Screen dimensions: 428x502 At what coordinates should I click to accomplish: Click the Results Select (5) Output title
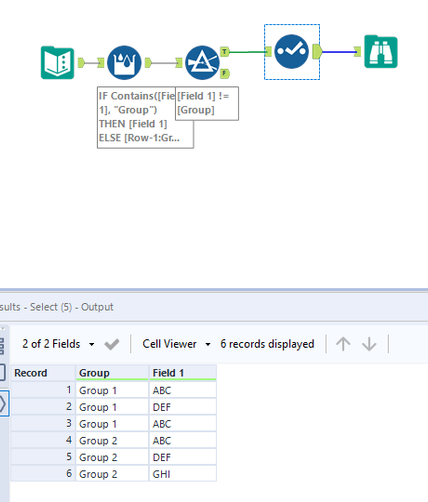point(57,307)
